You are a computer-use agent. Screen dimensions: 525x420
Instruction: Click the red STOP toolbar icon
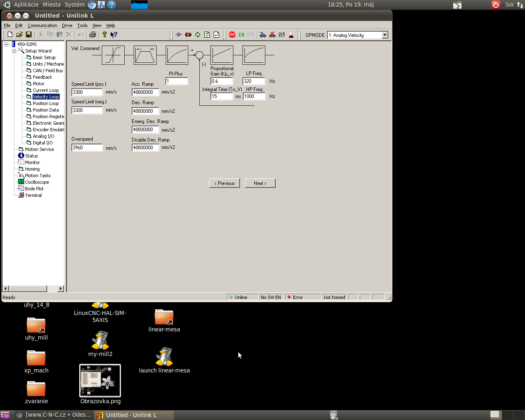coord(232,35)
